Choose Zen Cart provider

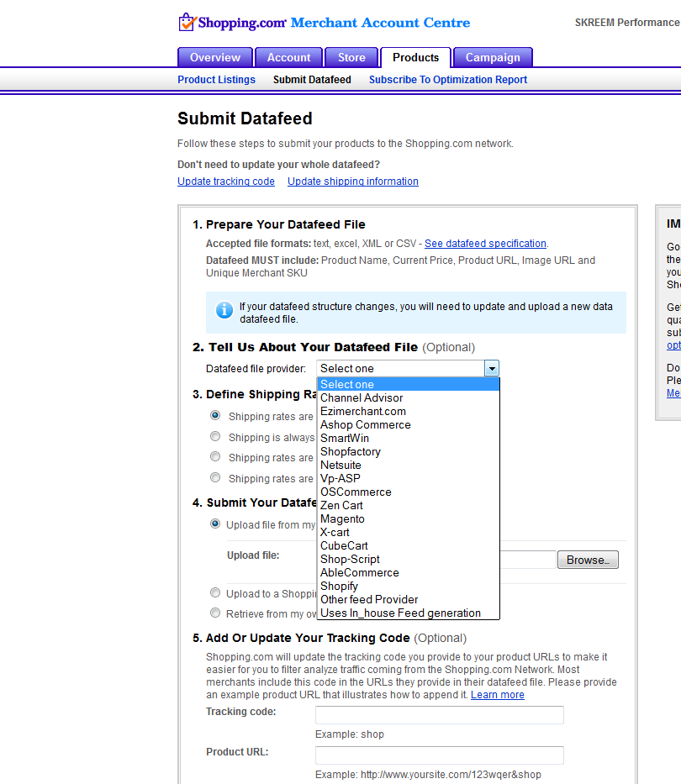pyautogui.click(x=409, y=506)
